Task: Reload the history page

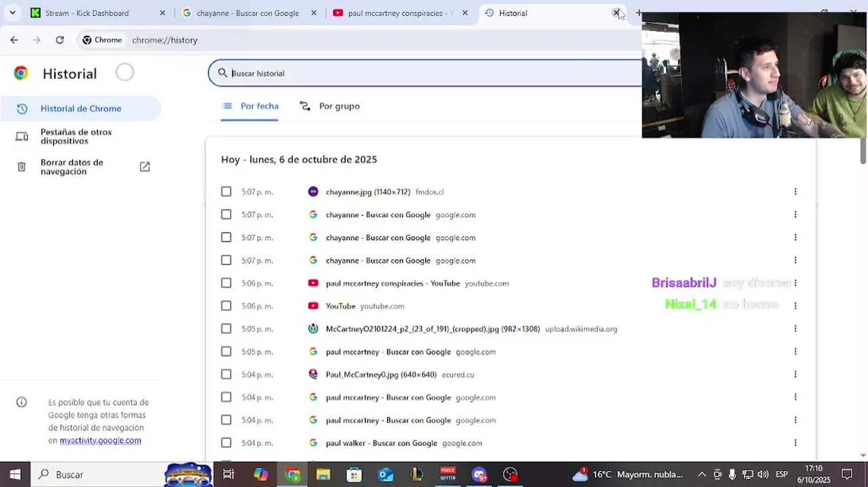Action: pyautogui.click(x=59, y=40)
